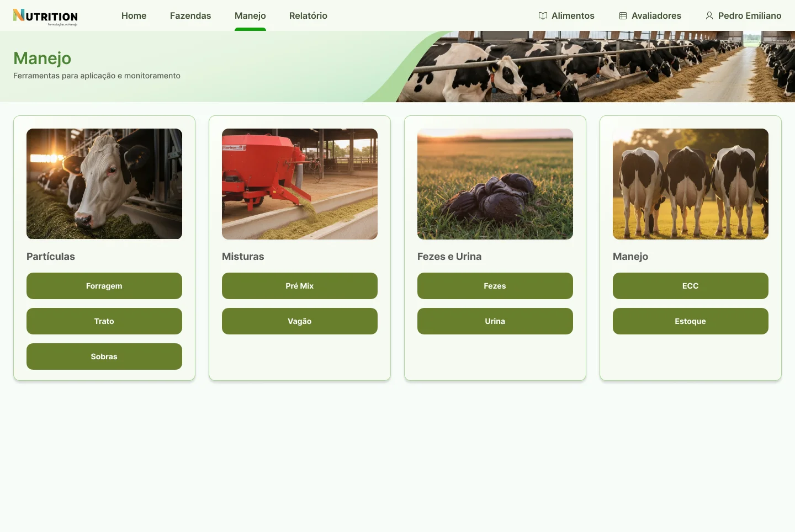Open the Fazendas nav item
795x532 pixels.
(x=190, y=15)
